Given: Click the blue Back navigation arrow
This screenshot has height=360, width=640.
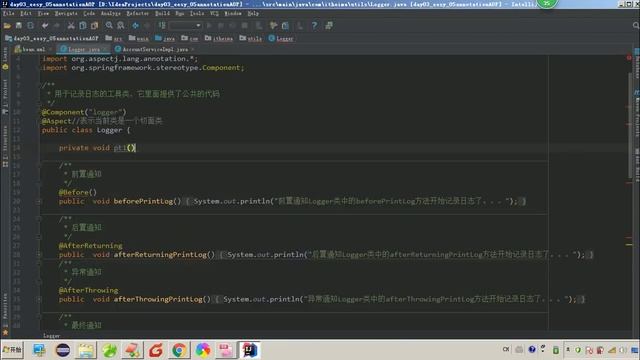Looking at the screenshot, I should coord(135,25).
